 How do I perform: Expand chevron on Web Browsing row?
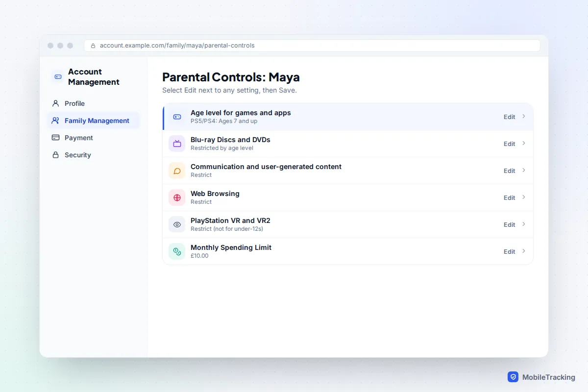point(524,197)
